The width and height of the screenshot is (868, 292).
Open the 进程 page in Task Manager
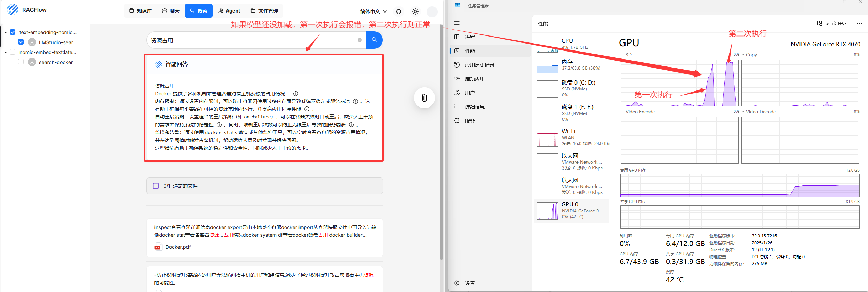470,37
